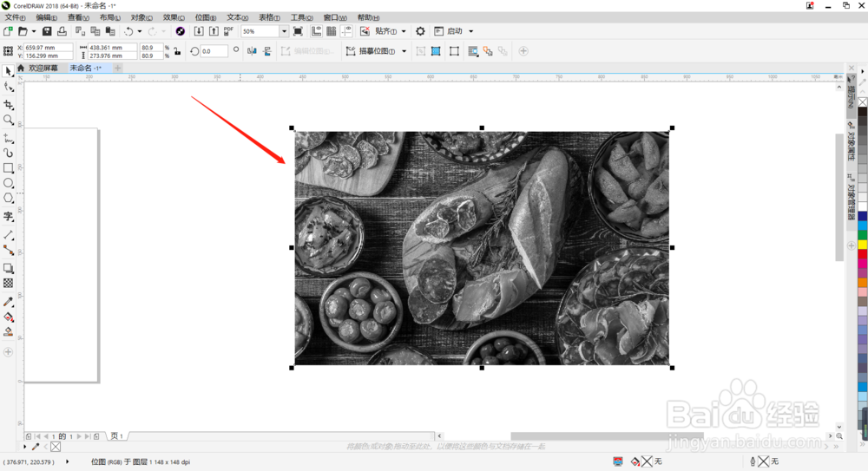This screenshot has width=868, height=471.
Task: Expand the Open file dropdown arrow
Action: [34, 31]
